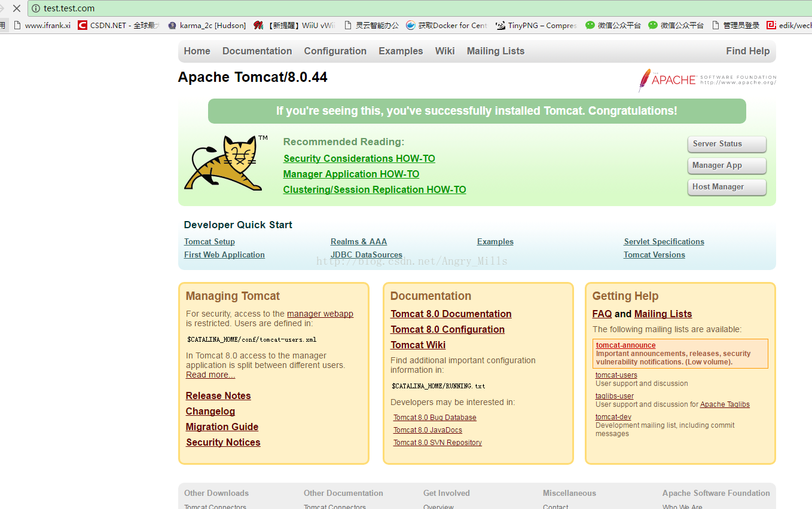Open the JDBC DataSources link
This screenshot has width=812, height=509.
click(367, 255)
